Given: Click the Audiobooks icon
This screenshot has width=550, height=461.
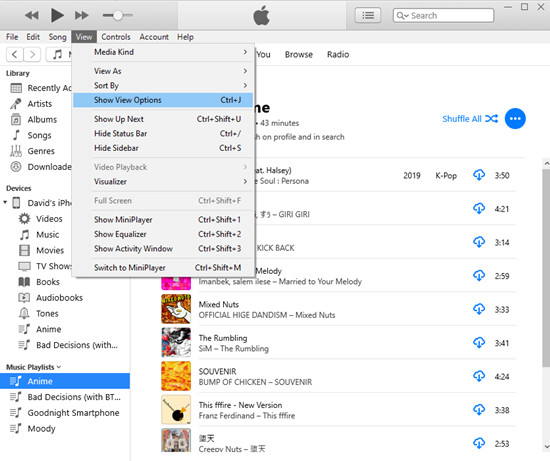Looking at the screenshot, I should [x=24, y=298].
